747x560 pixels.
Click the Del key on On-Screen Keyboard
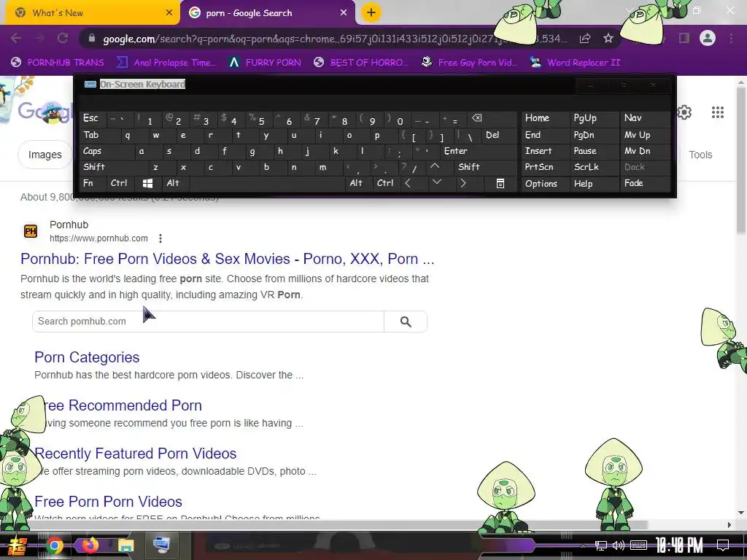coord(499,135)
